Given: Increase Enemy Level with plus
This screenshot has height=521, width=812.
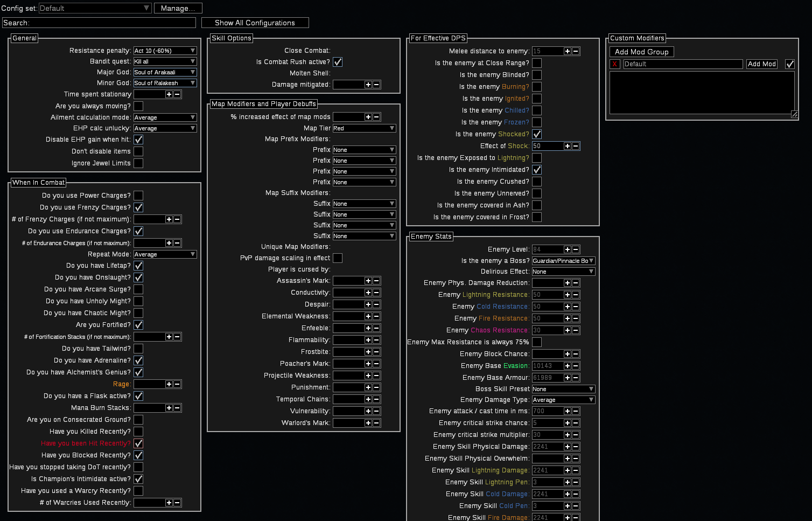Looking at the screenshot, I should (568, 249).
